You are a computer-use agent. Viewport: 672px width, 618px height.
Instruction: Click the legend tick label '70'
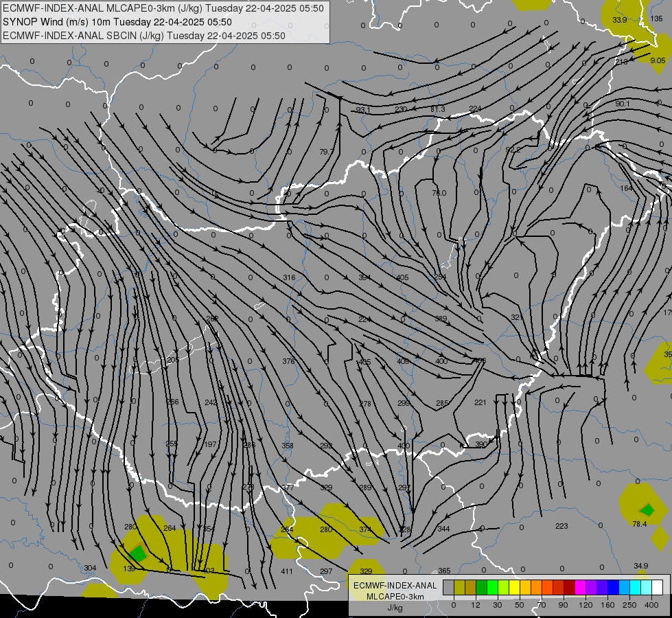(x=542, y=605)
